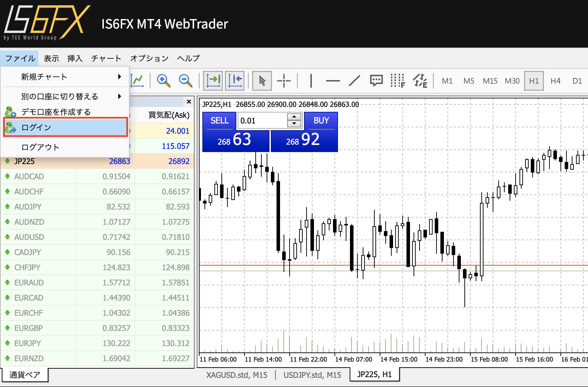Screen dimensions: 588x387
Task: Choose ログイン from the file menu
Action: click(65, 127)
